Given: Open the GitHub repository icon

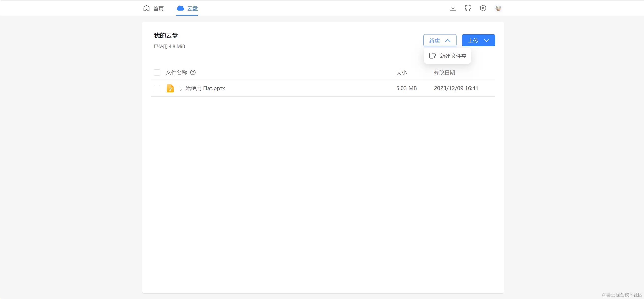Looking at the screenshot, I should tap(468, 8).
